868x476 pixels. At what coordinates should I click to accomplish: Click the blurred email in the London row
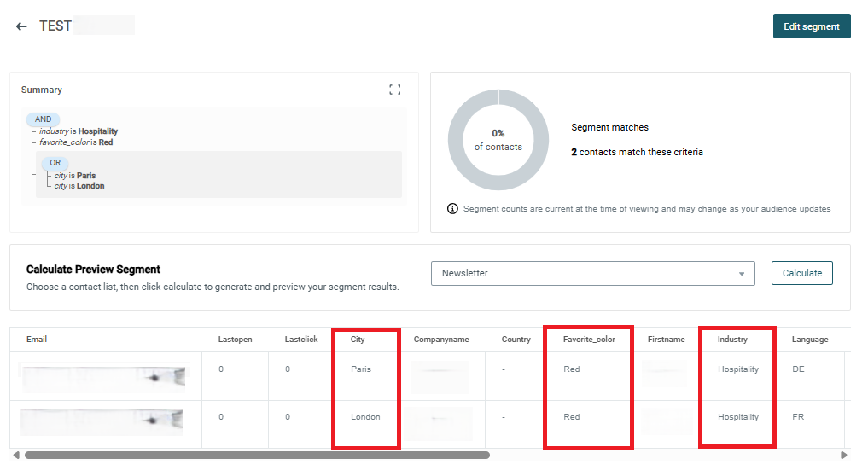102,422
